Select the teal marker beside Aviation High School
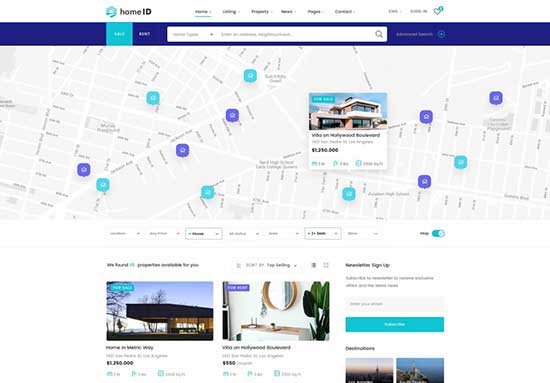The image size is (550, 383). point(349,194)
